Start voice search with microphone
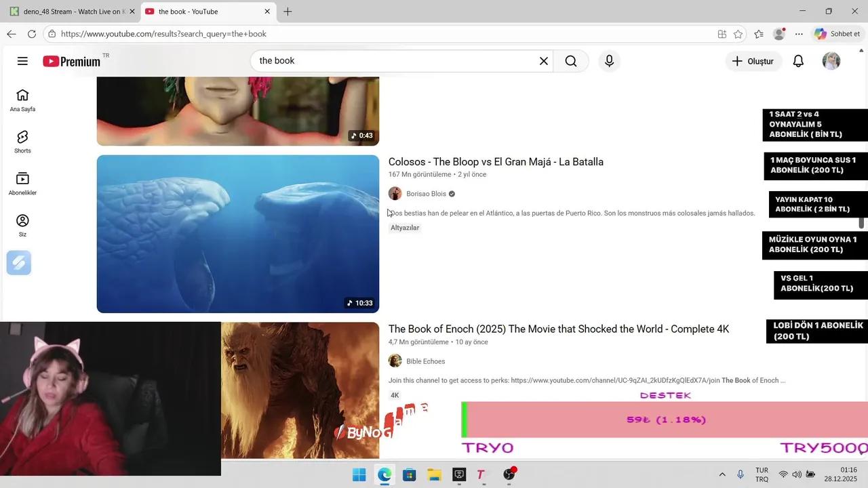 click(609, 61)
